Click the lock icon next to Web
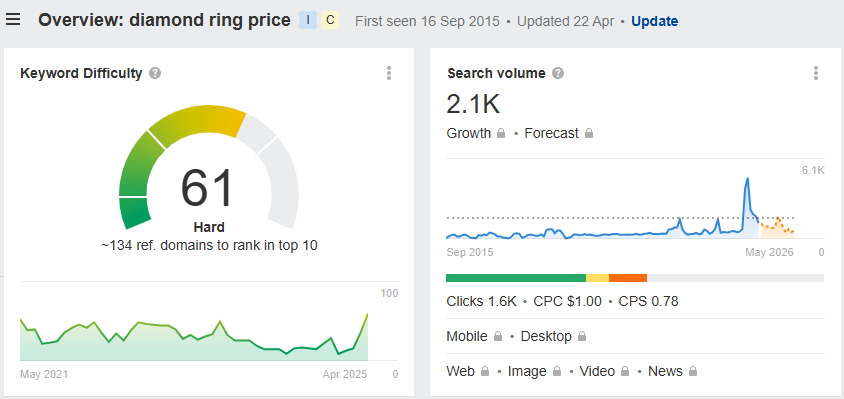Viewport: 844px width, 399px height. point(485,372)
